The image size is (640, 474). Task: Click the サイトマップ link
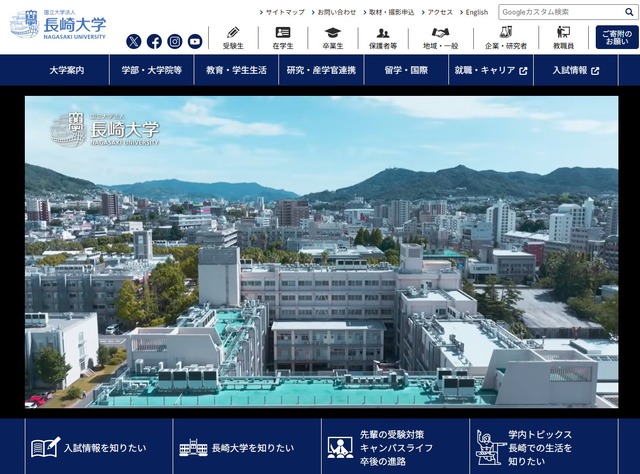[x=282, y=12]
